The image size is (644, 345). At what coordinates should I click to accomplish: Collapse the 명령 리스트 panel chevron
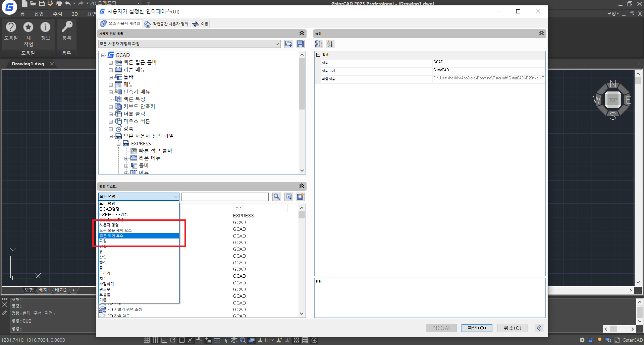[302, 186]
